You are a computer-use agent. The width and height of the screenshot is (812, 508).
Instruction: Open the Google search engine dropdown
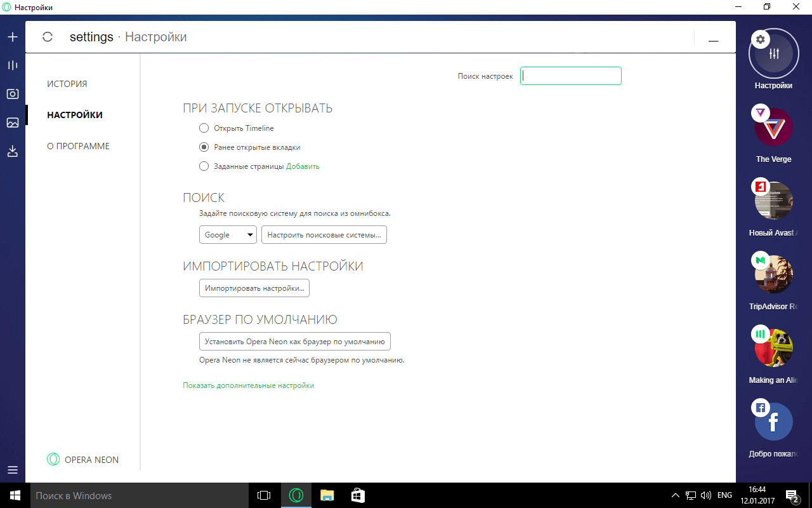(228, 235)
